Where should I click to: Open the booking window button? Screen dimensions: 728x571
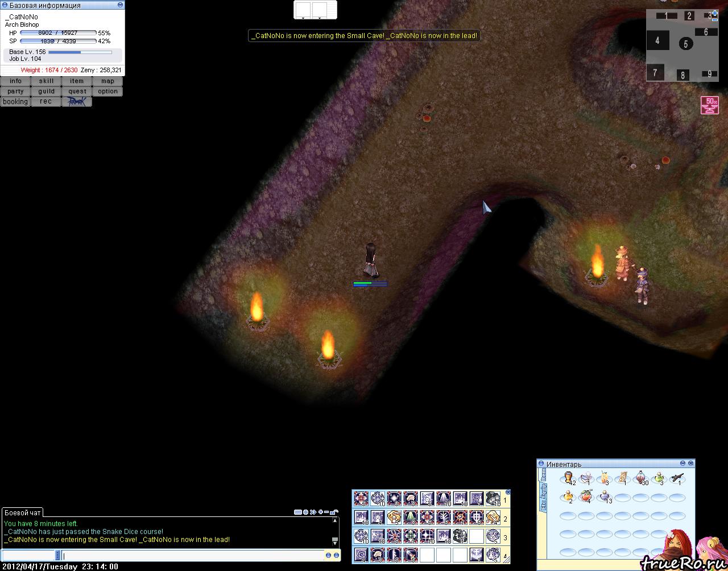pos(15,102)
